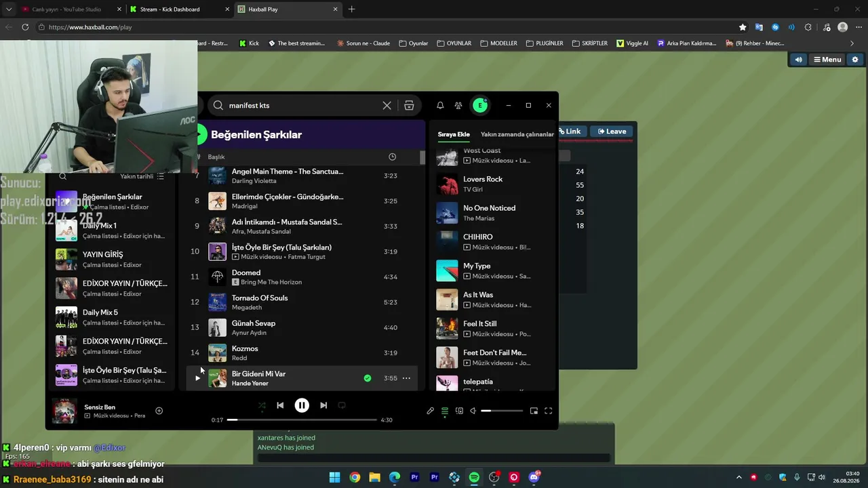This screenshot has height=488, width=868.
Task: Enter Spotify full screen mode
Action: click(549, 411)
